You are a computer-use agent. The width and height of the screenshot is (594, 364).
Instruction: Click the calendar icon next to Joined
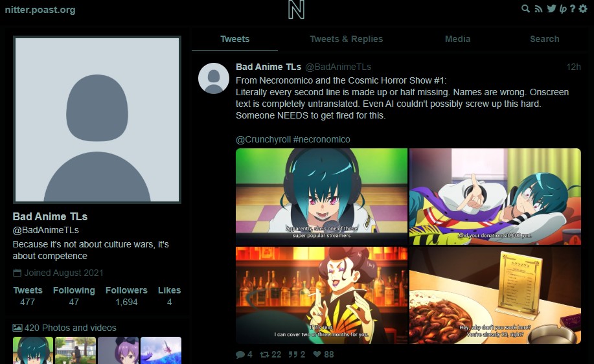(17, 273)
